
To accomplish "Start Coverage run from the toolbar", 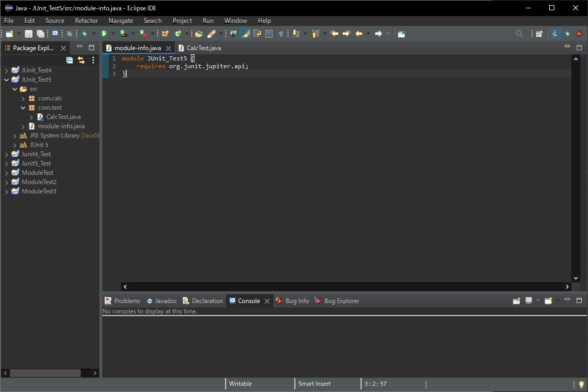I will (x=124, y=34).
